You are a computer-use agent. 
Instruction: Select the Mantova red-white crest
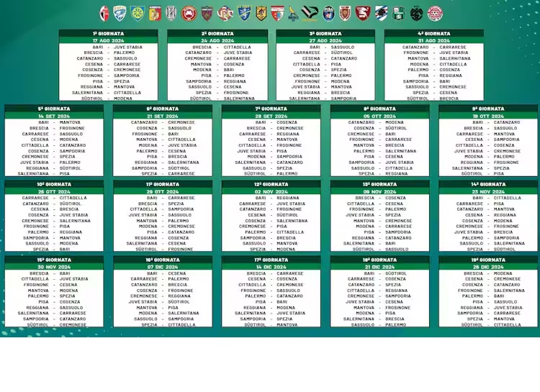coord(277,14)
